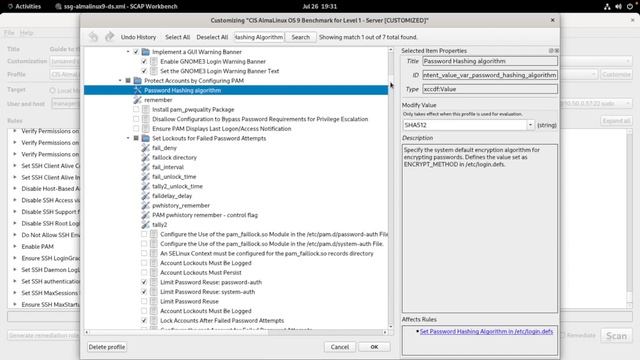
Task: Click the vertical scrollbar of the rule tree
Action: click(391, 188)
